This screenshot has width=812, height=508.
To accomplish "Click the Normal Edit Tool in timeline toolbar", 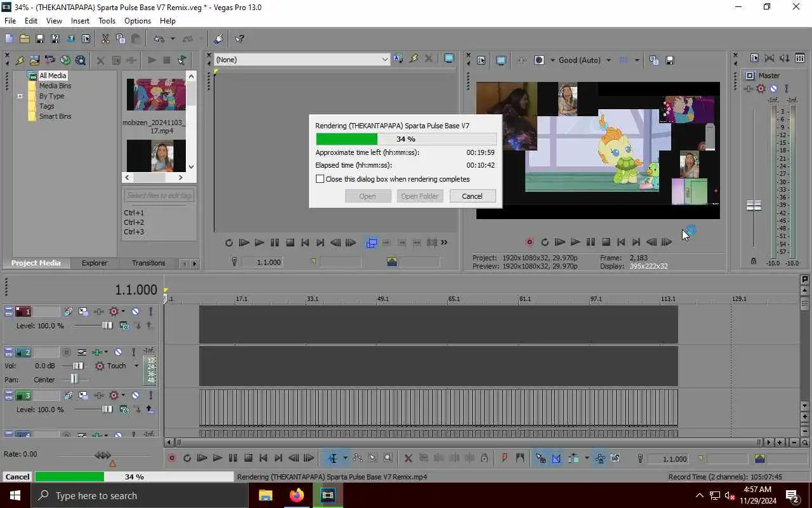I will click(332, 458).
